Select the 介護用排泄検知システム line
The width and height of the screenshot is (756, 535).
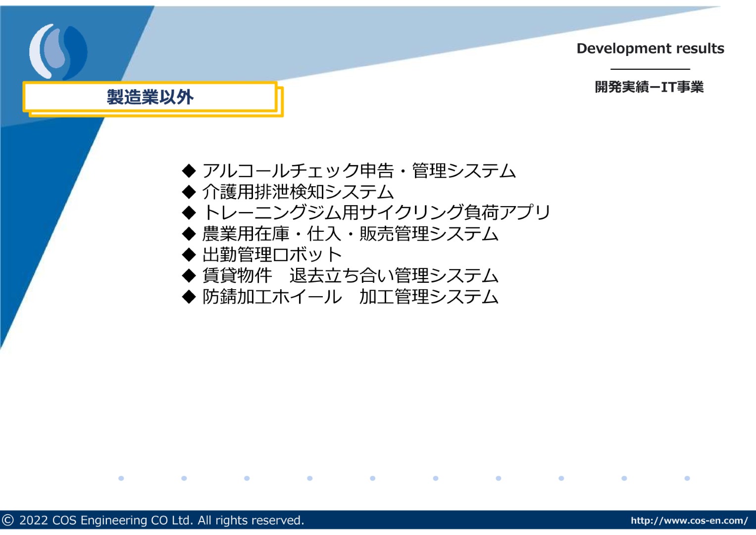[288, 192]
